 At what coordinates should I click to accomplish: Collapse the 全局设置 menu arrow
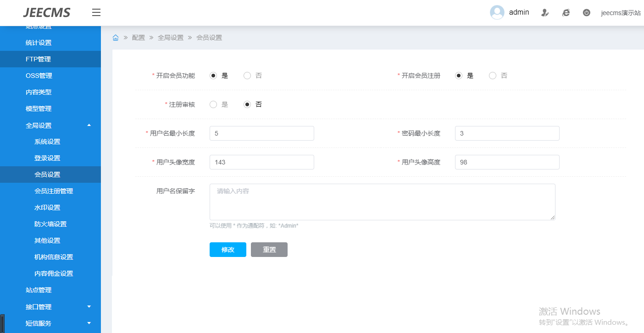(x=89, y=125)
